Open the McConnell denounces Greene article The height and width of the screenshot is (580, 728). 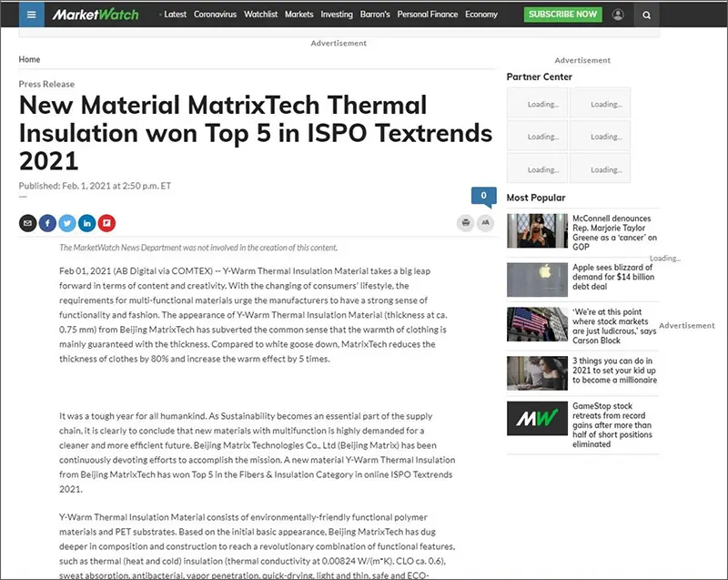(x=614, y=232)
